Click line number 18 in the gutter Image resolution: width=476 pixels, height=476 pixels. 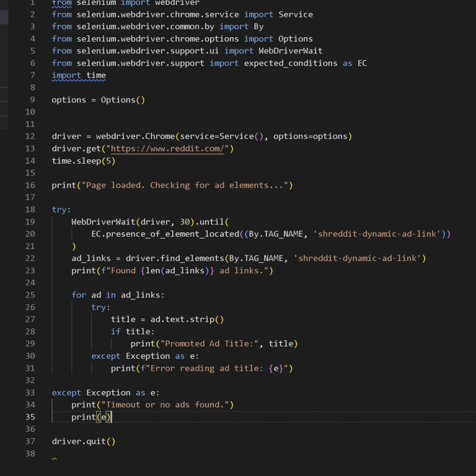tap(30, 209)
